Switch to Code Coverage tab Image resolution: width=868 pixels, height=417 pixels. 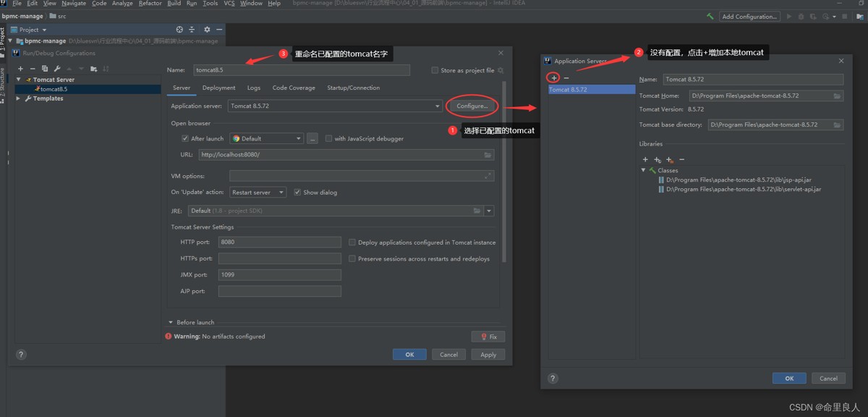point(294,88)
